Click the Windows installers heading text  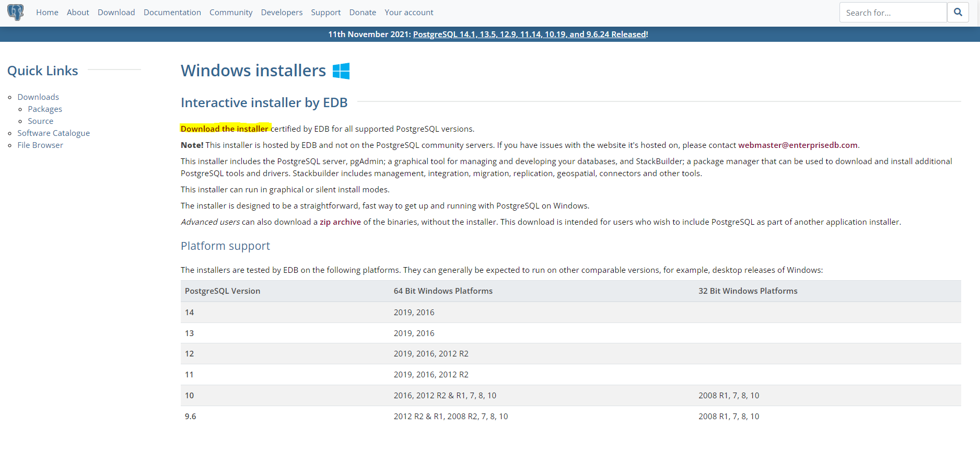[x=253, y=71]
